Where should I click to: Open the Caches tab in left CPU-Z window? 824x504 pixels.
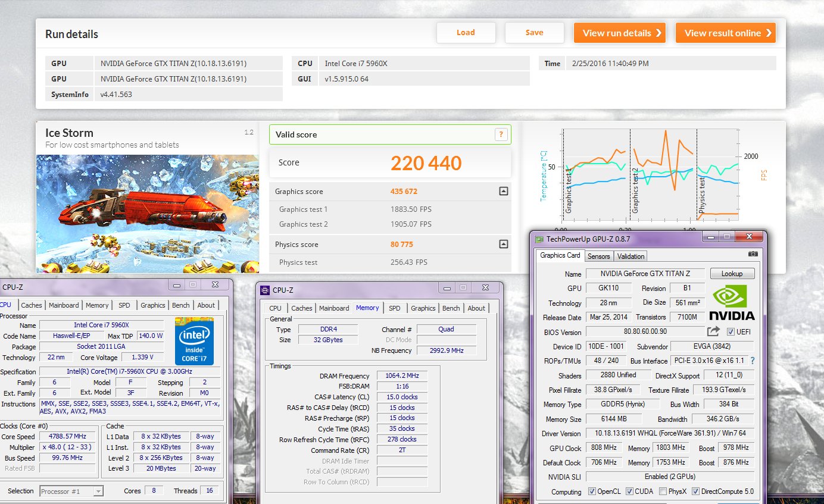pos(32,305)
